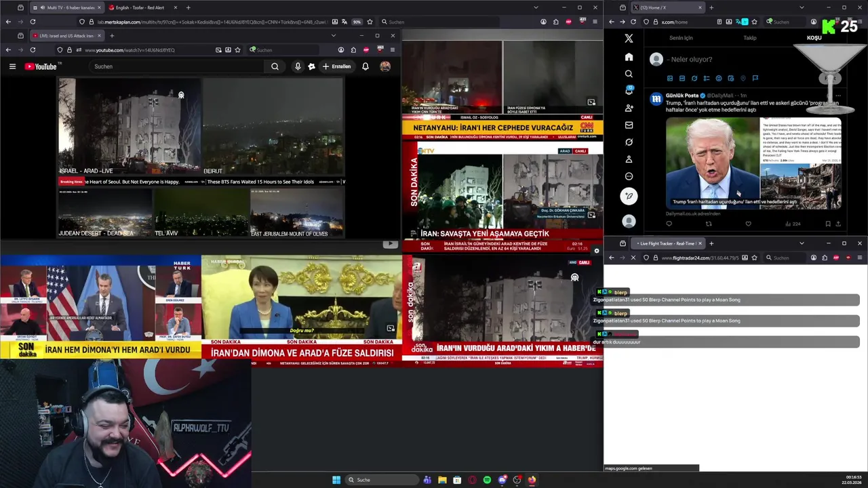The width and height of the screenshot is (868, 488).
Task: Repost the Günlük Posta post
Action: [709, 224]
